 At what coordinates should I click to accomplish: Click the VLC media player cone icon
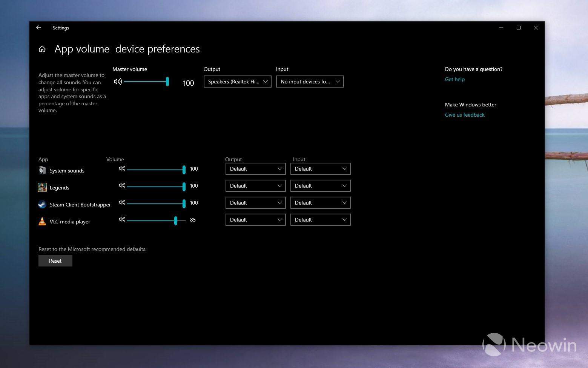coord(42,221)
